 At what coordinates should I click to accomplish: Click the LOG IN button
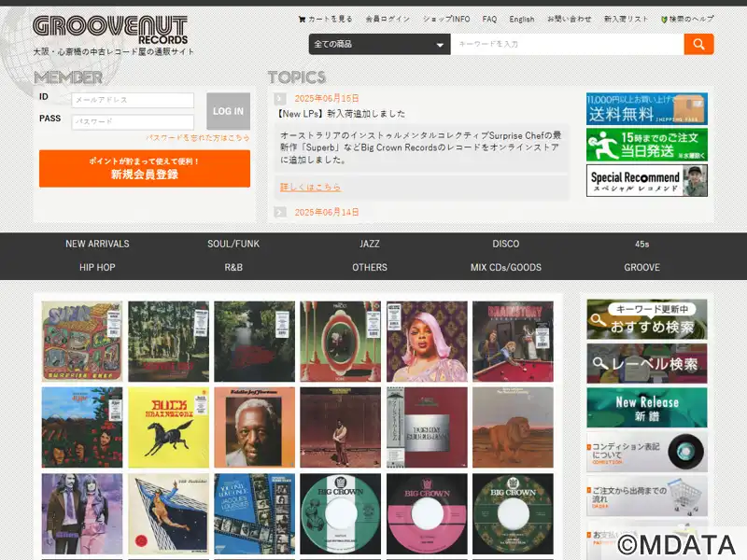228,111
